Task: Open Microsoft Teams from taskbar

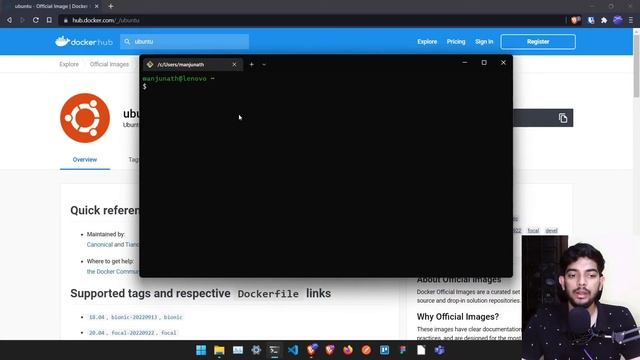Action: [x=440, y=350]
